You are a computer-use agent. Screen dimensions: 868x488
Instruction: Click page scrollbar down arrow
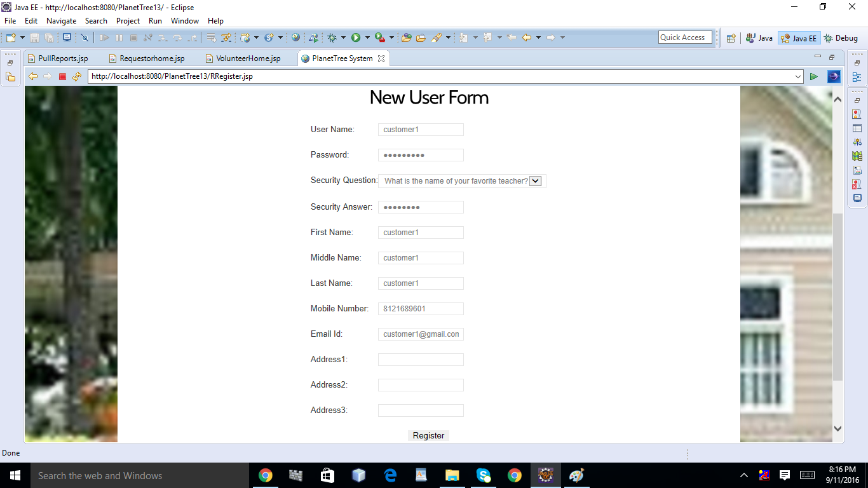837,429
